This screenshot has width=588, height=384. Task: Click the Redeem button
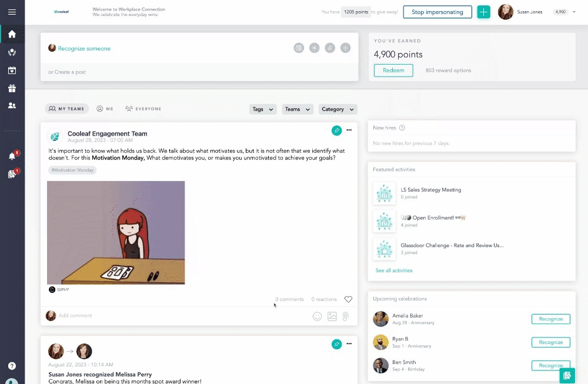(x=393, y=71)
